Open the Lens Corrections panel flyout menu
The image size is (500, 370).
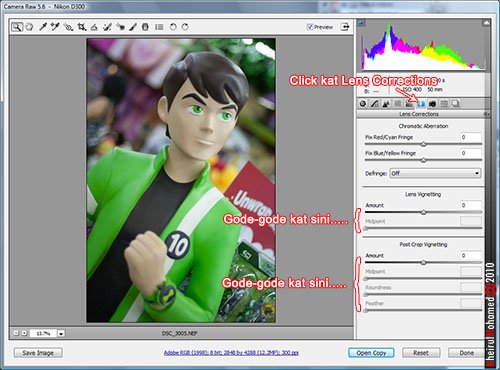point(487,114)
